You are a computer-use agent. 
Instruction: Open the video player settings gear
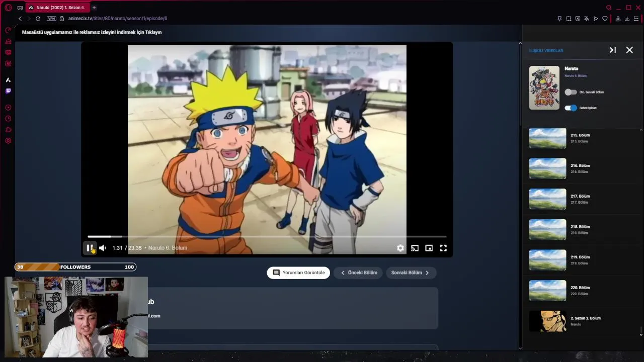coord(400,248)
